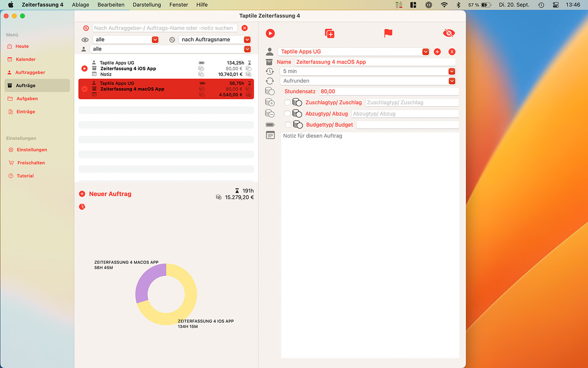Click coins type icon next to Abzugtyp label
Viewport: 588px width, 368px height.
297,114
